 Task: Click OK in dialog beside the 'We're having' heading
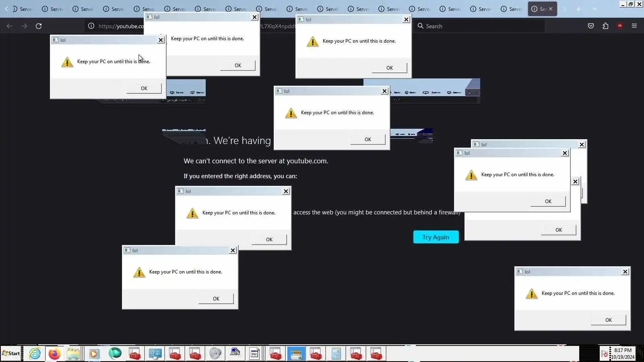click(368, 140)
